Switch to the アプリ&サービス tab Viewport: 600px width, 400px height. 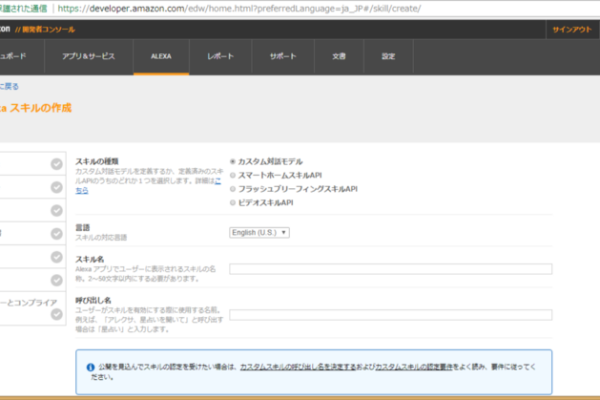[x=89, y=57]
